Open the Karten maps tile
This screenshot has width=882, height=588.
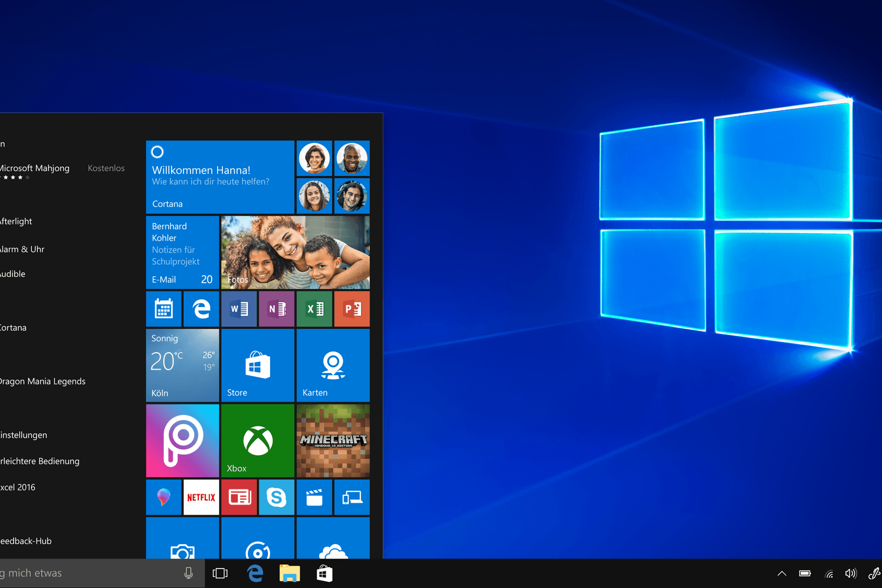(333, 365)
